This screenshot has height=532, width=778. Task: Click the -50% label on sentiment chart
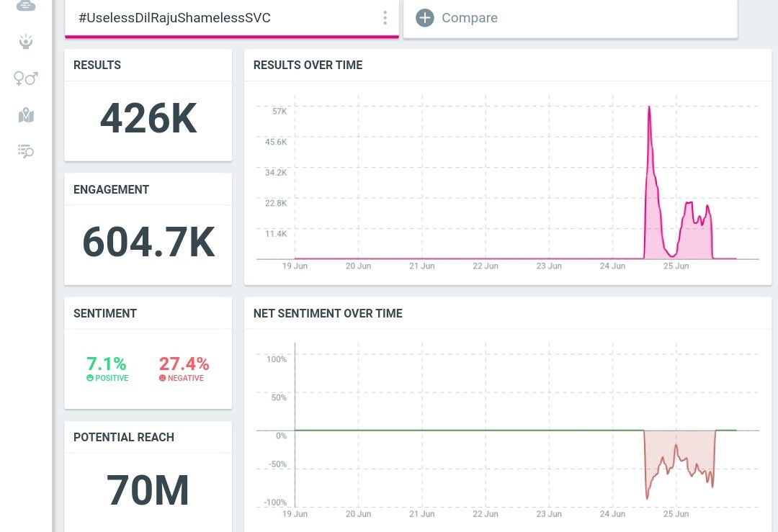pos(277,464)
